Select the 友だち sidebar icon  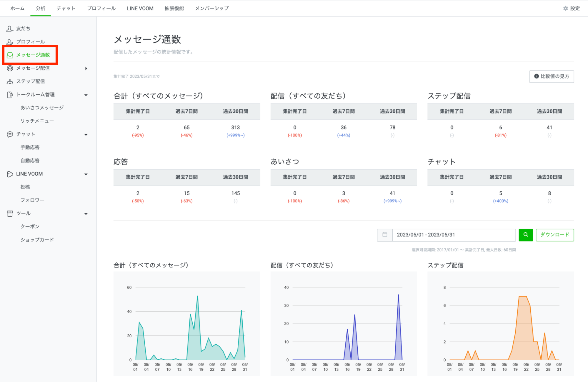pyautogui.click(x=10, y=28)
